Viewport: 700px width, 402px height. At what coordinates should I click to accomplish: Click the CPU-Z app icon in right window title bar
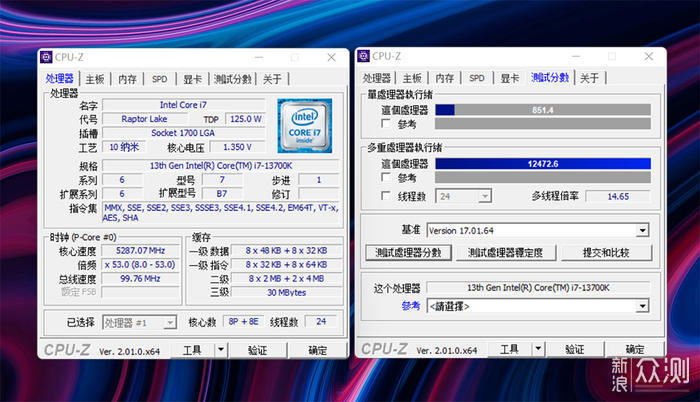click(363, 56)
